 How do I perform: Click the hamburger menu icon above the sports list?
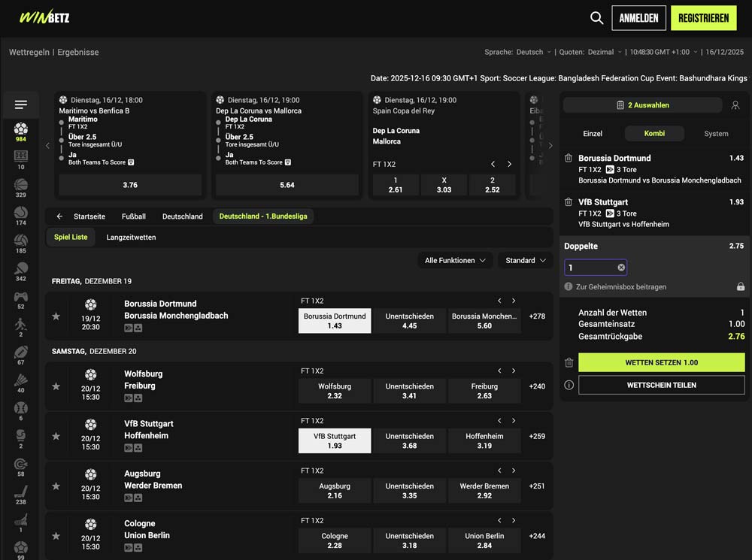21,104
